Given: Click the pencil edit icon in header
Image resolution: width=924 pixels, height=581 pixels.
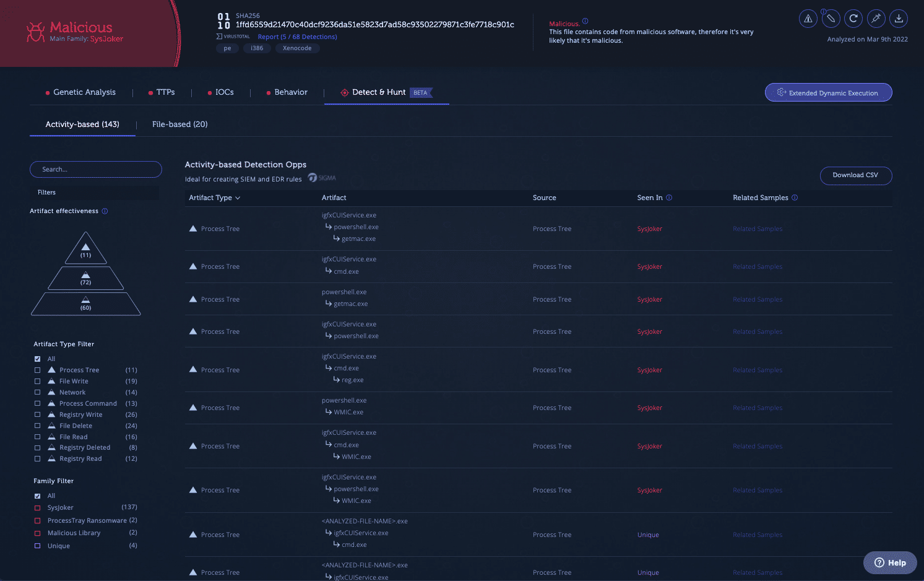Looking at the screenshot, I should click(x=831, y=19).
